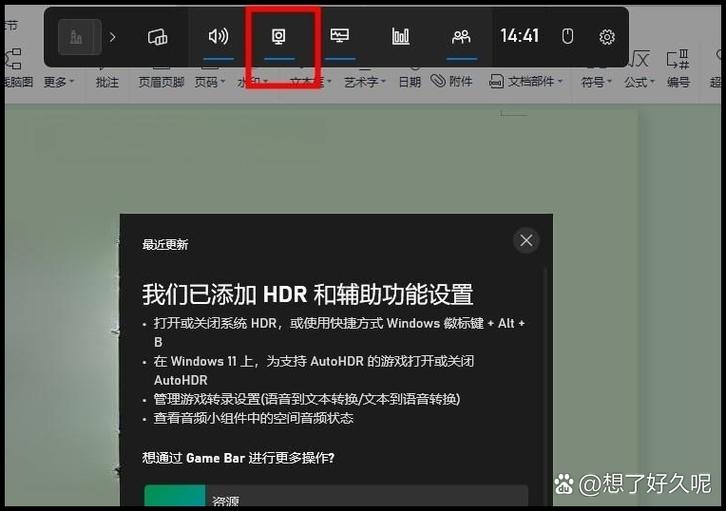The height and width of the screenshot is (511, 726).
Task: Open the 公式 dropdown
Action: click(639, 82)
